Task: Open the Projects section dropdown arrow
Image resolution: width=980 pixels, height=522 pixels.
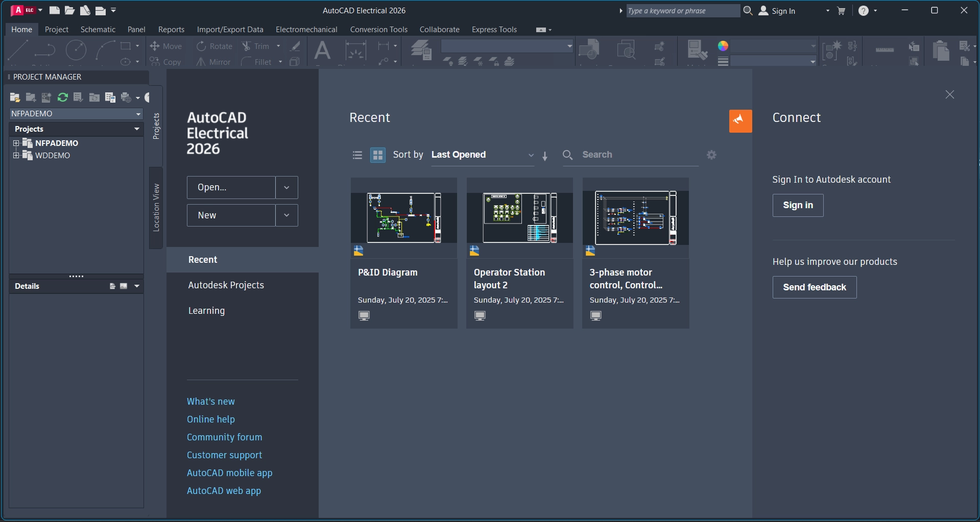Action: tap(137, 129)
